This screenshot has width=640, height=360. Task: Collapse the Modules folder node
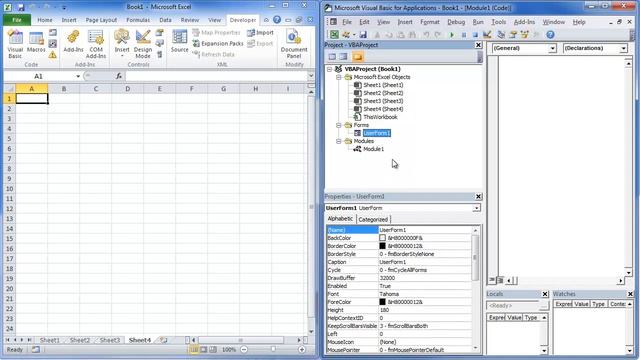338,141
